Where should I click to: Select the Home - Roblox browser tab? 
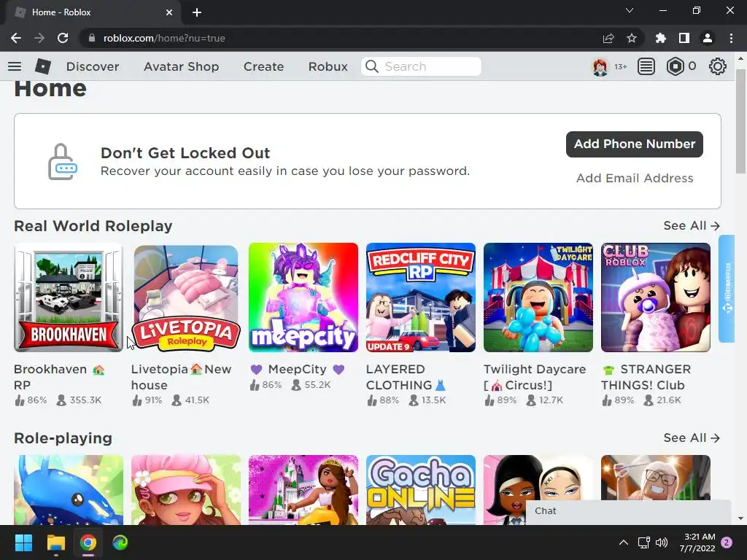[x=93, y=12]
